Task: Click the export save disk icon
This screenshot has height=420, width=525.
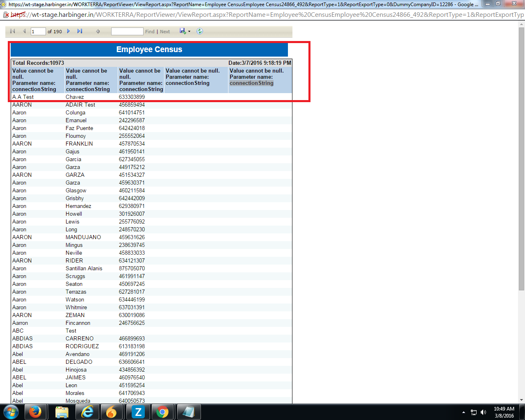Action: point(183,31)
